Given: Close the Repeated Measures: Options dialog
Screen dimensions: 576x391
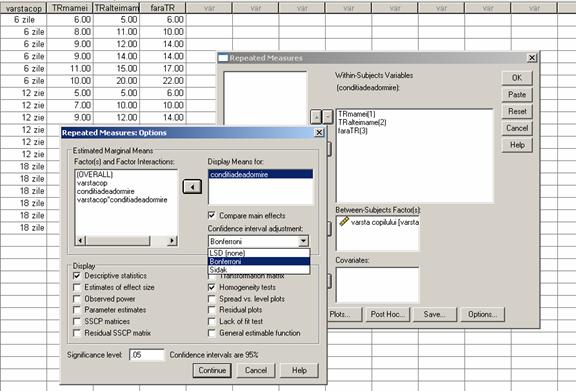Looking at the screenshot, I should [319, 133].
